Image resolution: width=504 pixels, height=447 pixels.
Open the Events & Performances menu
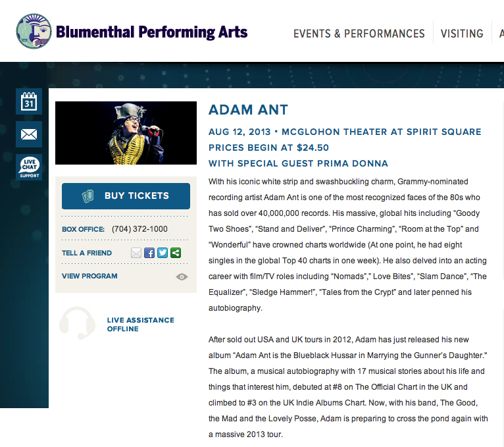point(359,34)
